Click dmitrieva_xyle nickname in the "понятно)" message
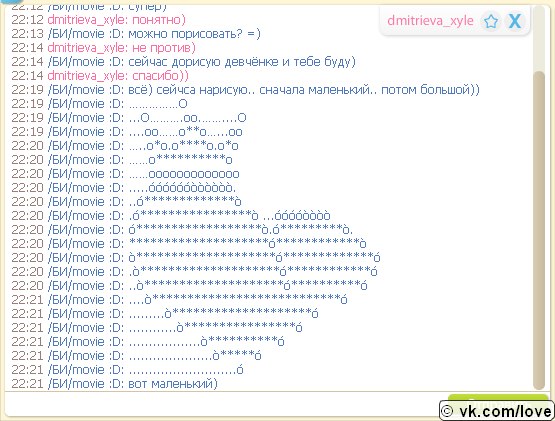The width and height of the screenshot is (555, 421). pos(87,20)
